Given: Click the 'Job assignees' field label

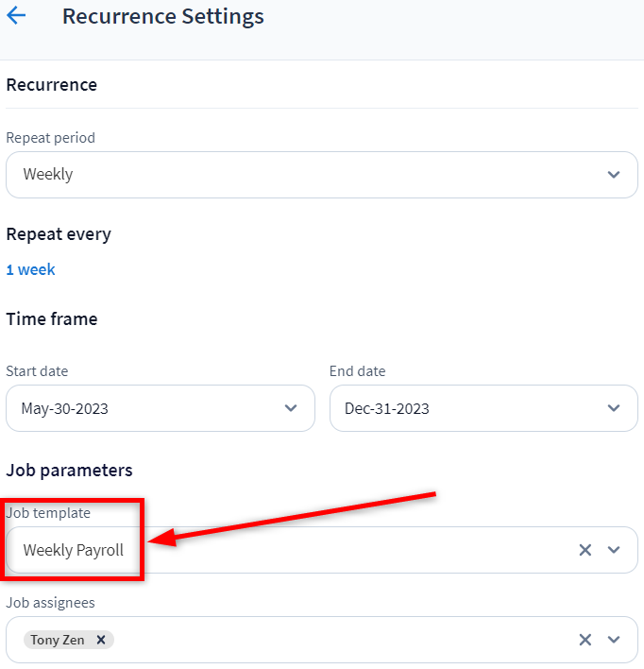Looking at the screenshot, I should point(50,602).
